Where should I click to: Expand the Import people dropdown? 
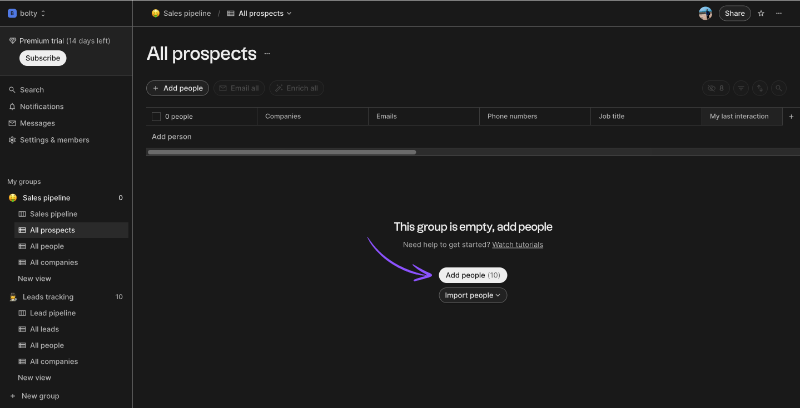click(473, 295)
